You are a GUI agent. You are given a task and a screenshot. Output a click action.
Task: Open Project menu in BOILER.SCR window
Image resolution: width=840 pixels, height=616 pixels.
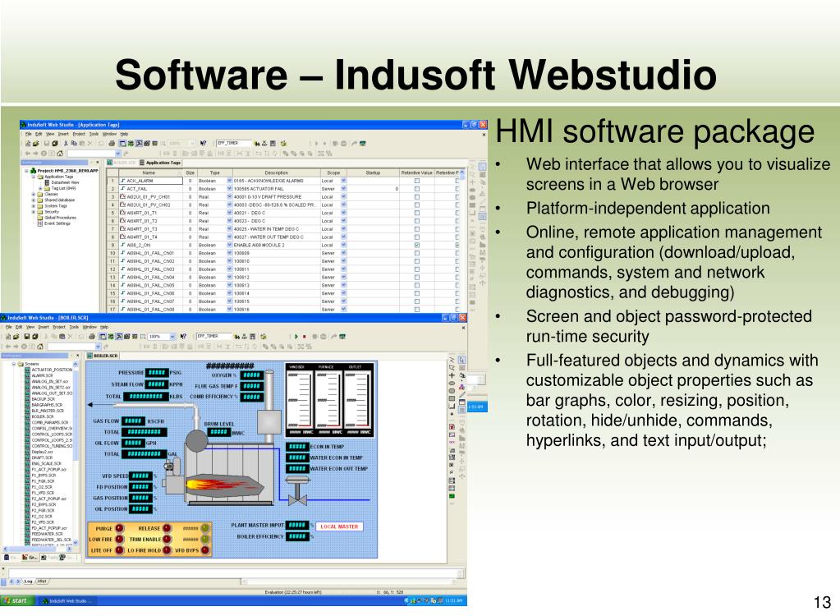pyautogui.click(x=59, y=327)
